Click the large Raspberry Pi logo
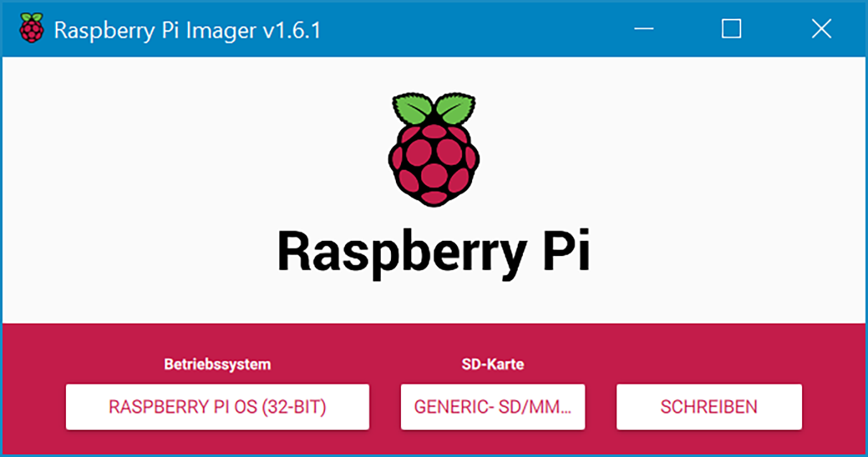 (x=433, y=149)
